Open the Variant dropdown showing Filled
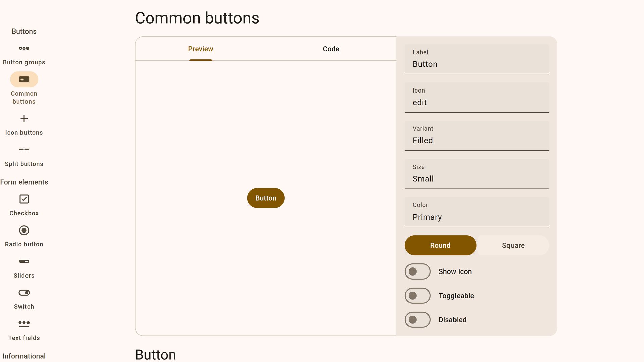The height and width of the screenshot is (362, 644). [x=477, y=136]
